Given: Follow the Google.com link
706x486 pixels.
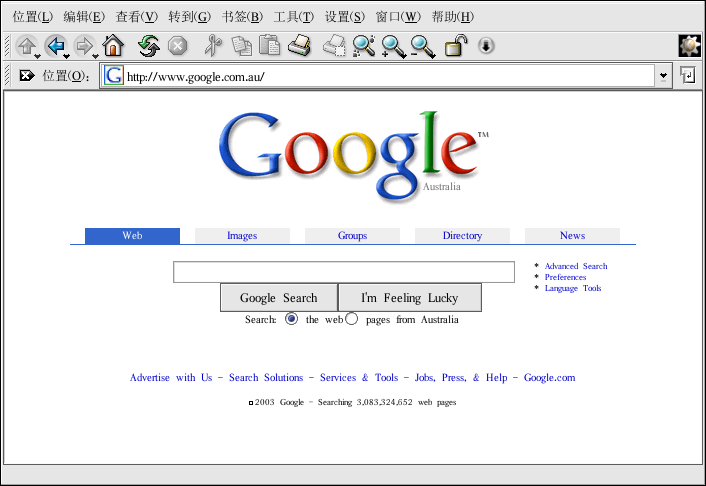Looking at the screenshot, I should pos(549,377).
